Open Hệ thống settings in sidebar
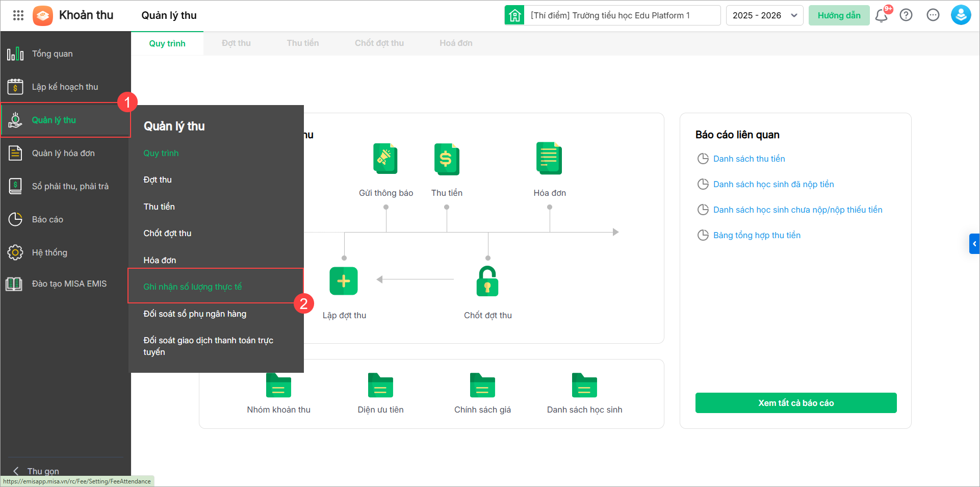980x487 pixels. point(66,252)
